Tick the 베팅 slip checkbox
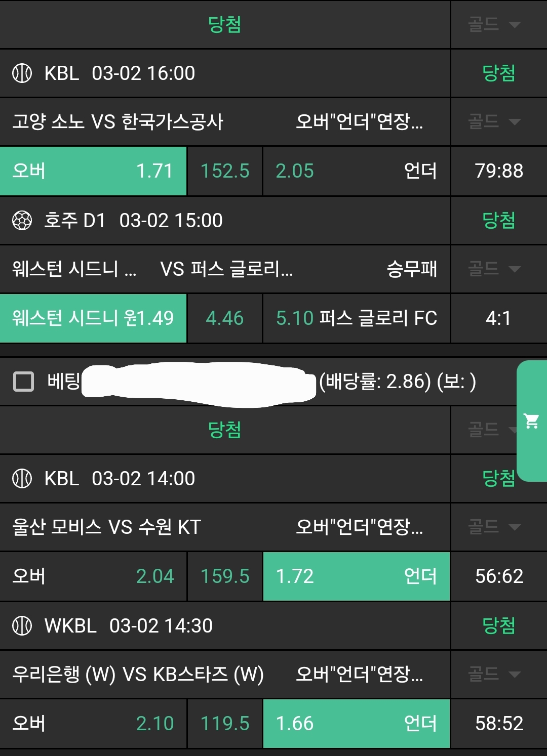547x756 pixels. tap(23, 382)
